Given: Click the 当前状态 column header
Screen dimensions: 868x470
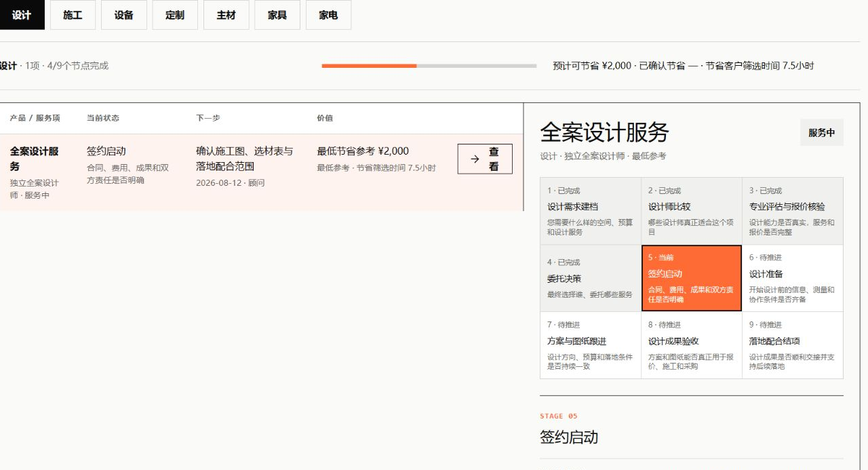Looking at the screenshot, I should (103, 118).
